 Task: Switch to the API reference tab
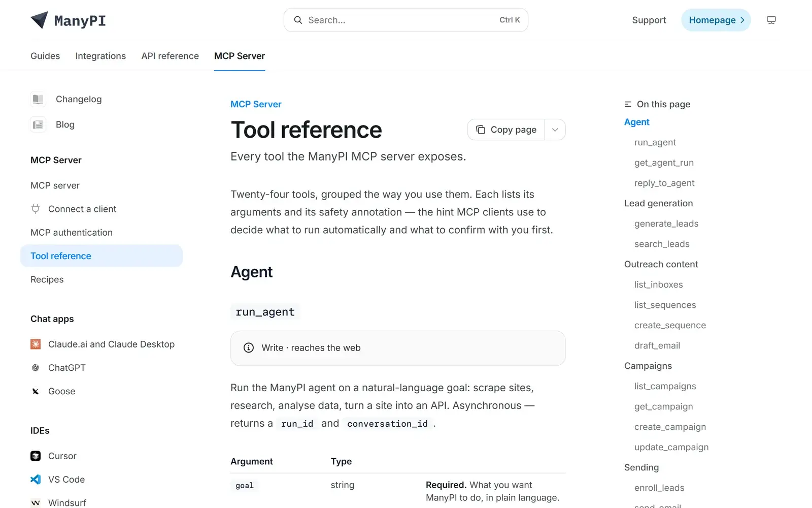coord(170,56)
